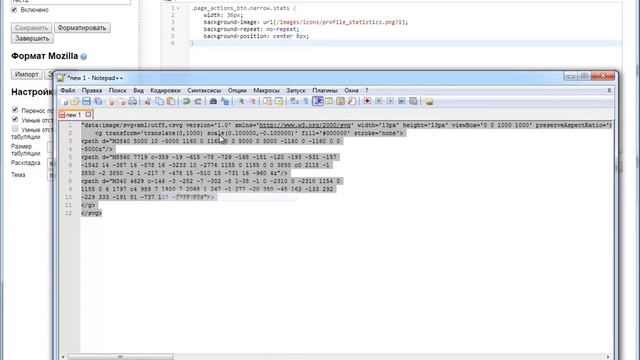The image size is (640, 360).
Task: Toggle the Word wrap icon in Notepad++ toolbar
Action: 294,101
